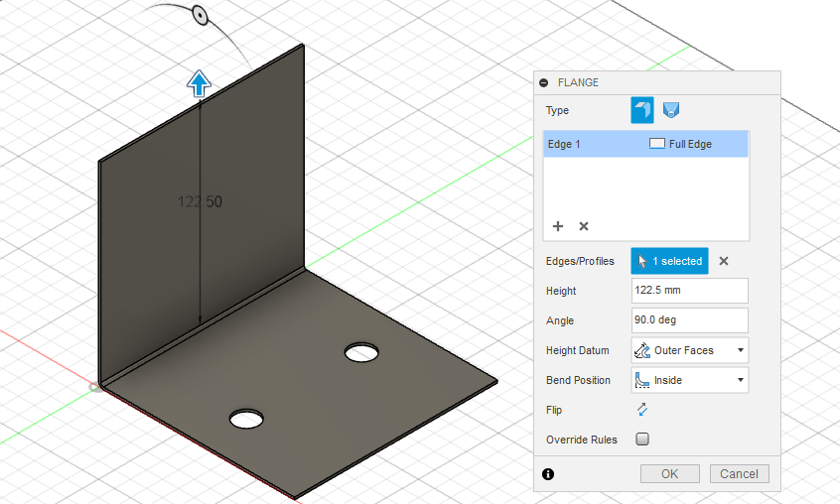Click the angle rotation handle above the flange
This screenshot has height=504, width=840.
199,15
